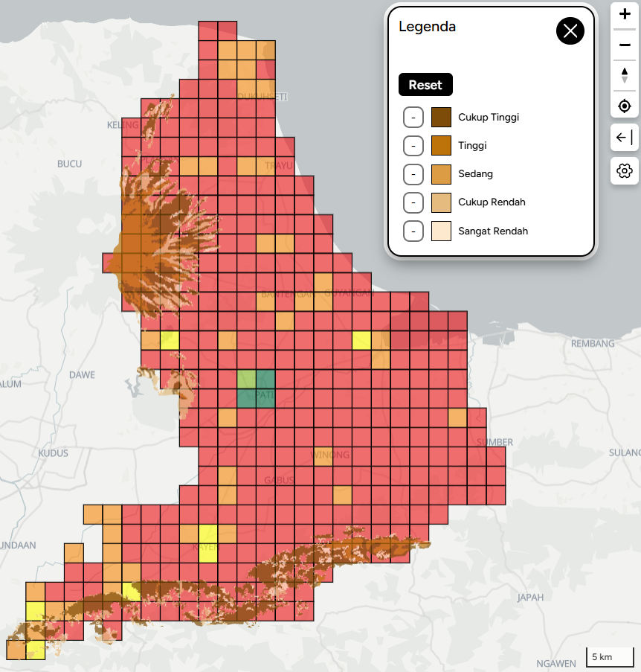Toggle the Cukup Tinggi legend layer
The image size is (641, 672).
(413, 118)
